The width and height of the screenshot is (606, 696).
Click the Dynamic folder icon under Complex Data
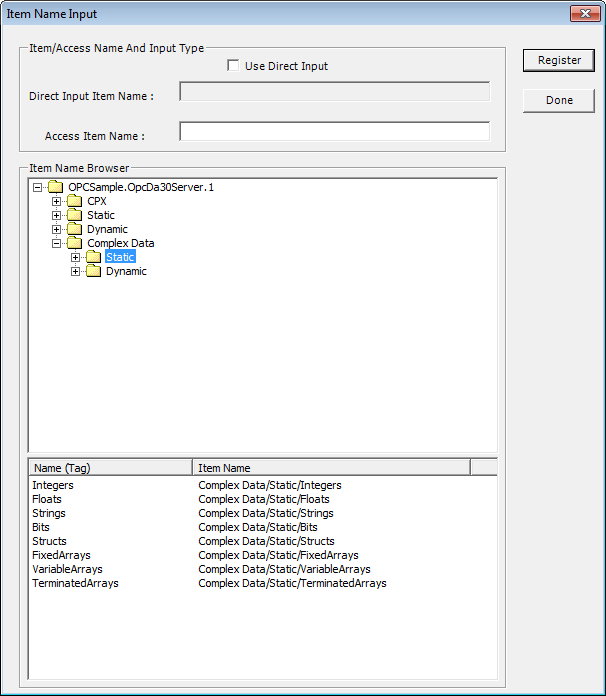(x=93, y=271)
